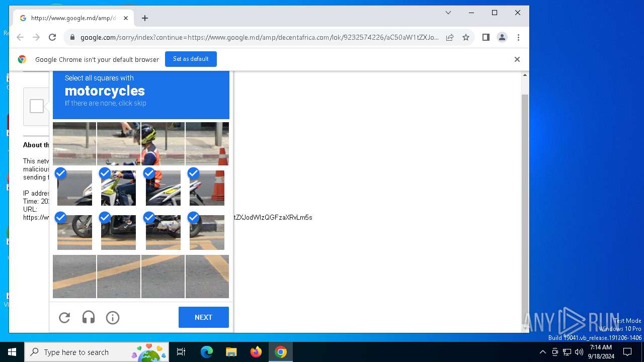Reload the current page
Screen dimensions: 644x362
(52, 37)
